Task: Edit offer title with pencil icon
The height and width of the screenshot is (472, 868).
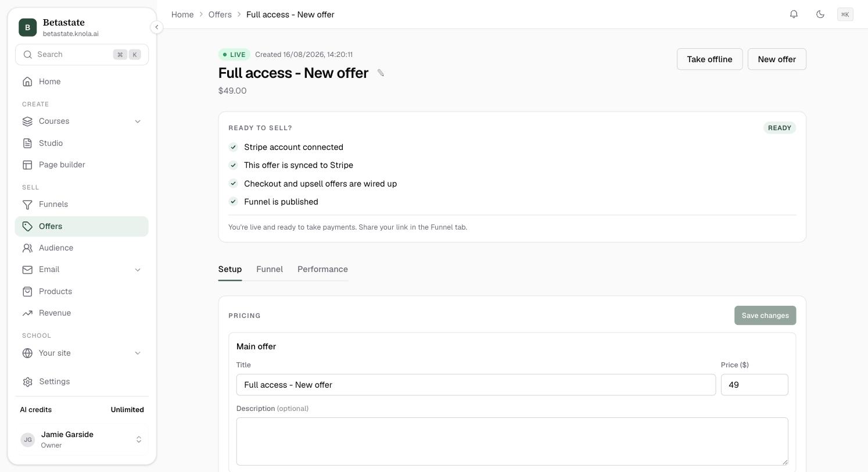Action: (x=381, y=73)
